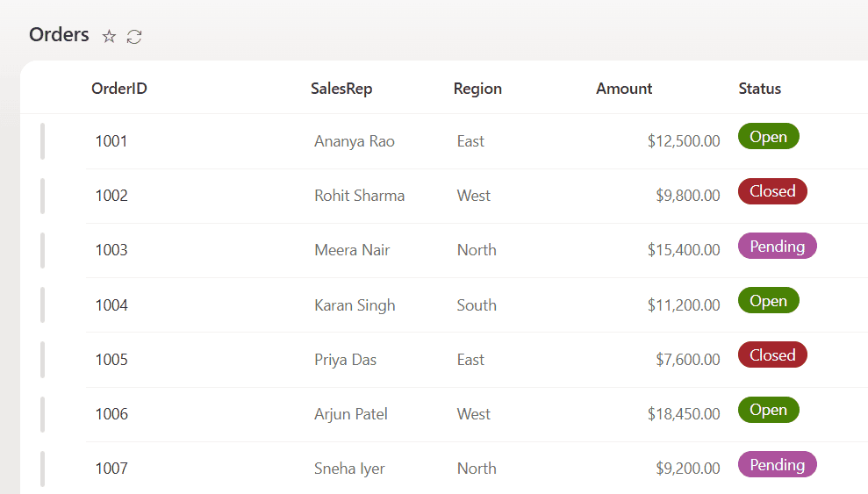Sort by the SalesRep column header
This screenshot has height=494, width=868.
click(341, 89)
